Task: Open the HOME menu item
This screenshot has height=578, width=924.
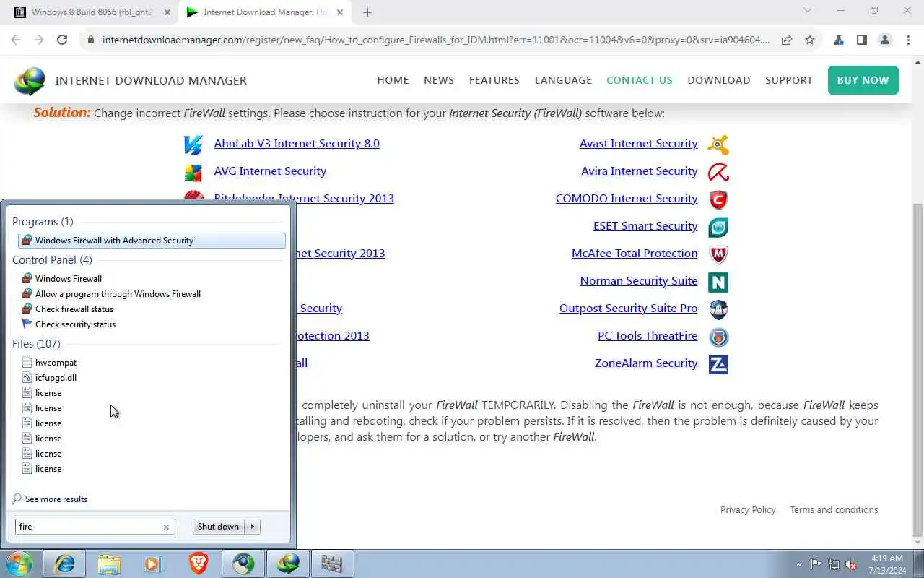Action: pyautogui.click(x=393, y=80)
